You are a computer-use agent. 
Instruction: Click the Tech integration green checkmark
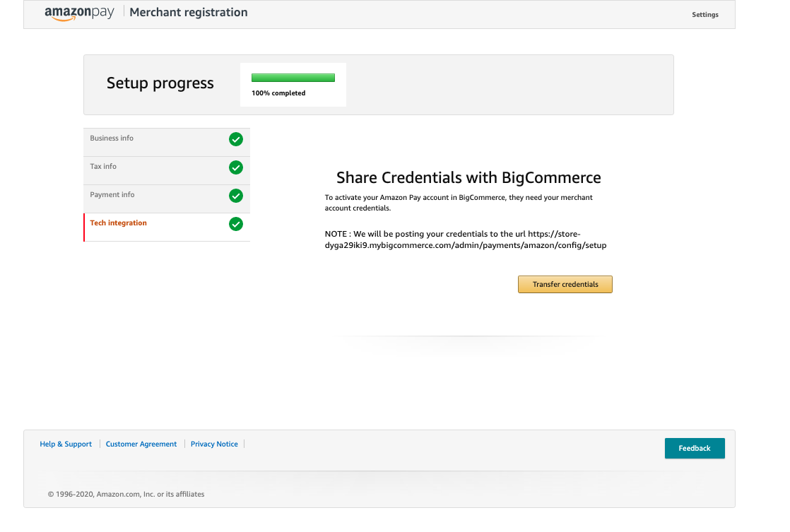coord(236,224)
